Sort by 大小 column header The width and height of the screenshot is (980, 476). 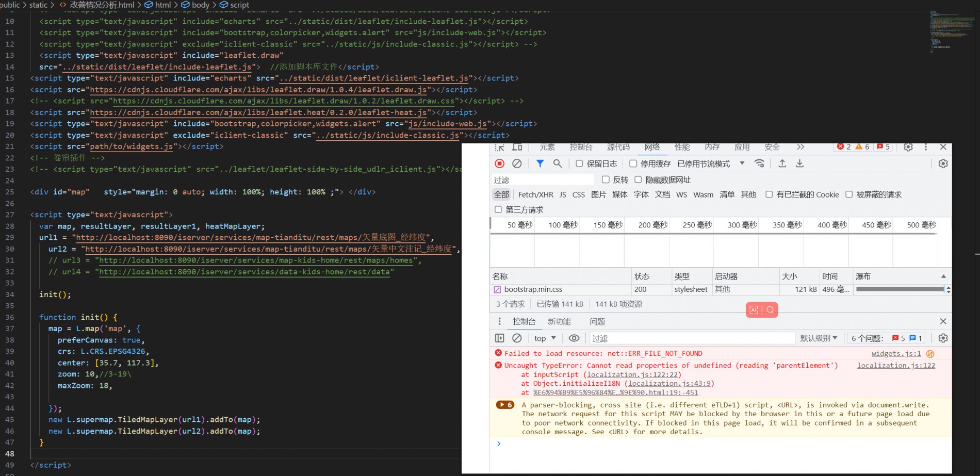click(x=799, y=276)
